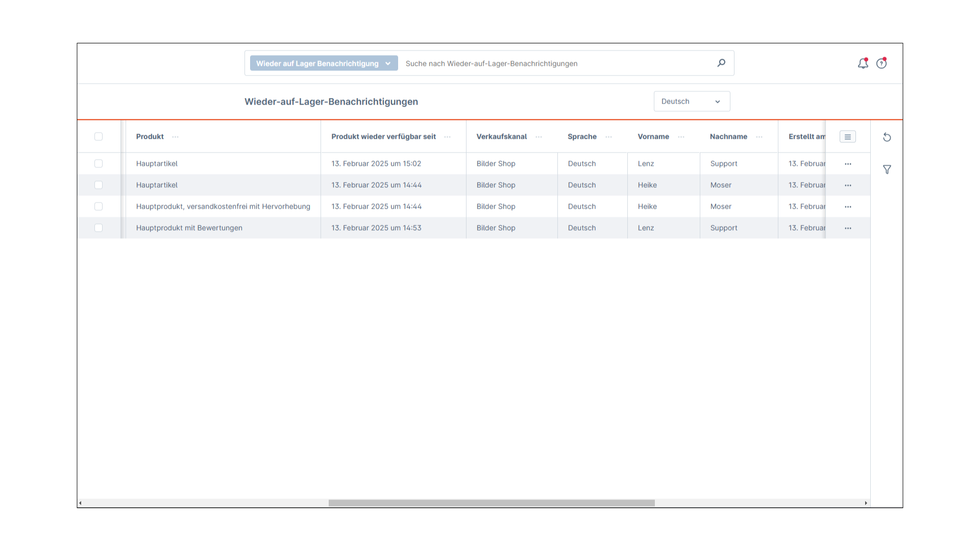
Task: Open actions for Hauptprodukt mit Bewertungen row
Action: 848,228
